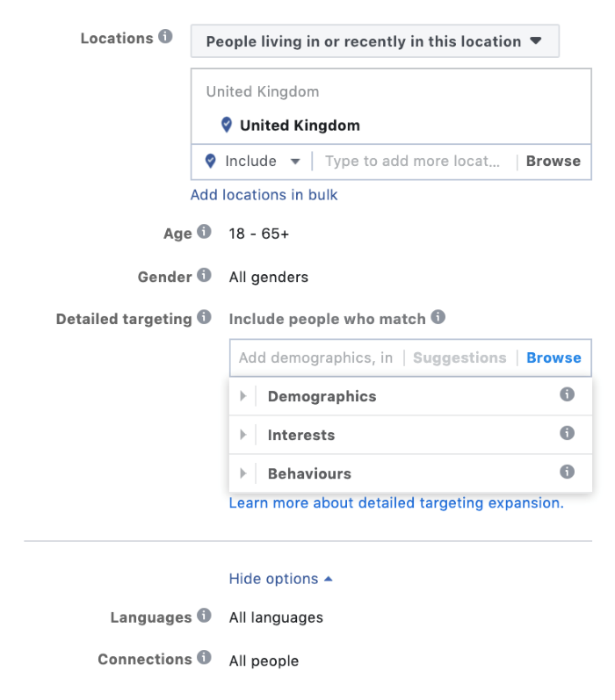Click the location search input field
615x700 pixels.
click(x=413, y=162)
